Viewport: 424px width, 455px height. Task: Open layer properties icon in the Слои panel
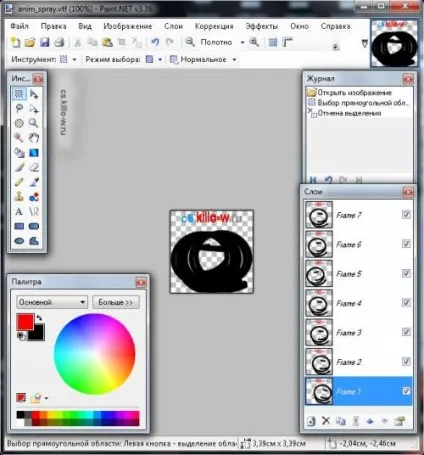click(399, 421)
